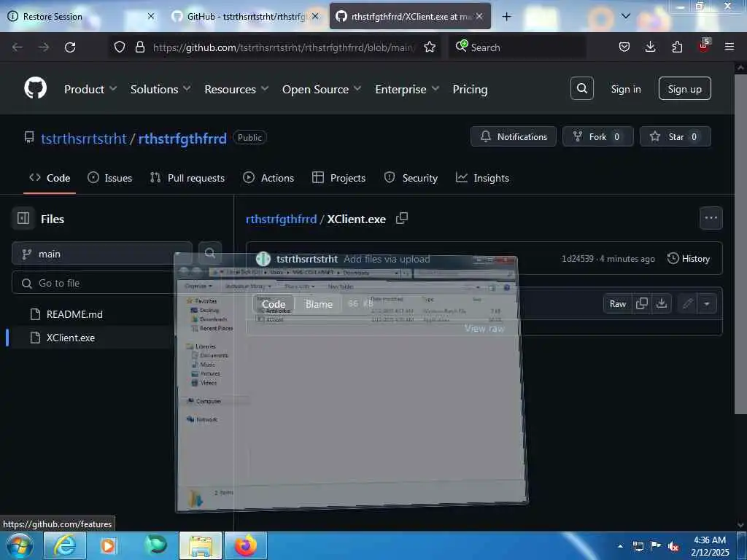Focus the Firefox Search box

click(x=517, y=47)
